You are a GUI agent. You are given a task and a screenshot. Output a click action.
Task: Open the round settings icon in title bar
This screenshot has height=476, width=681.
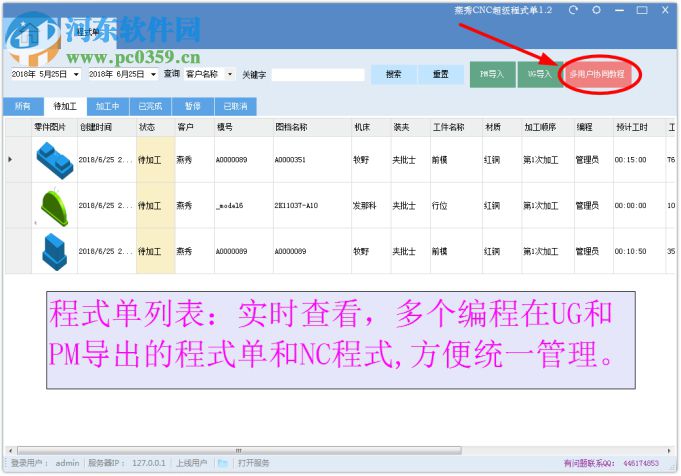(x=596, y=10)
